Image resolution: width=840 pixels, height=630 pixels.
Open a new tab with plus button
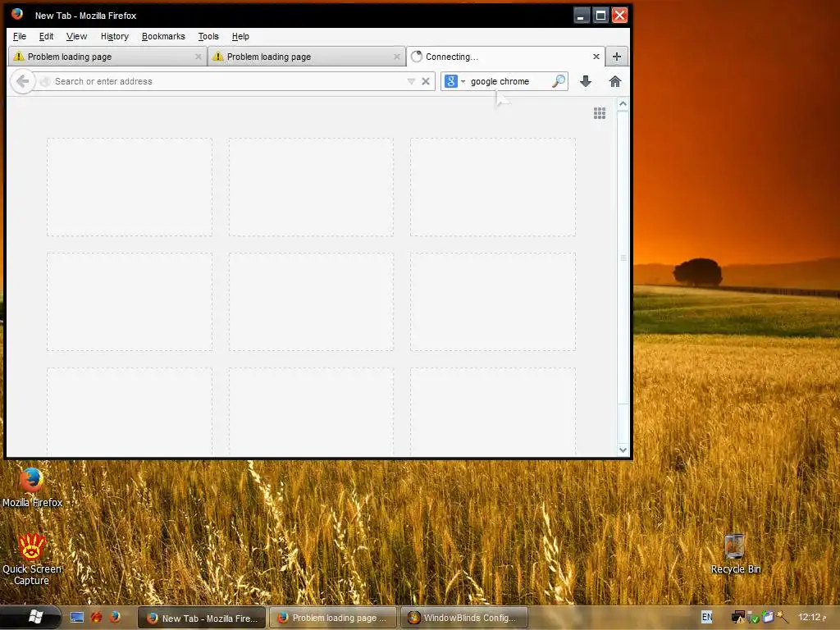[x=617, y=57]
